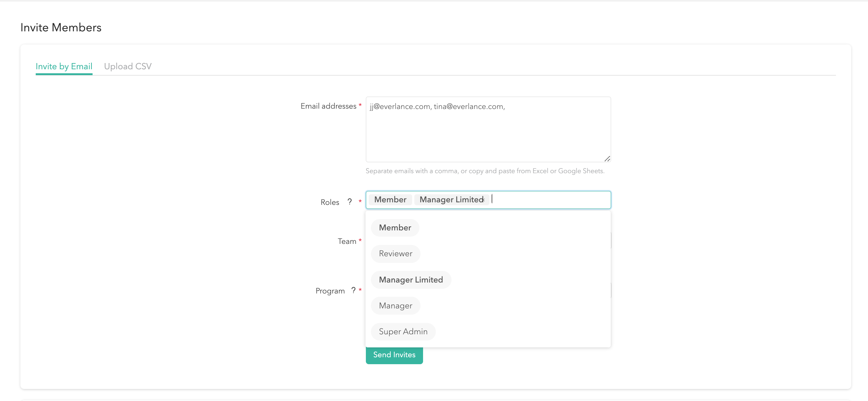
Task: Choose Super Admin from roles list
Action: pyautogui.click(x=403, y=332)
